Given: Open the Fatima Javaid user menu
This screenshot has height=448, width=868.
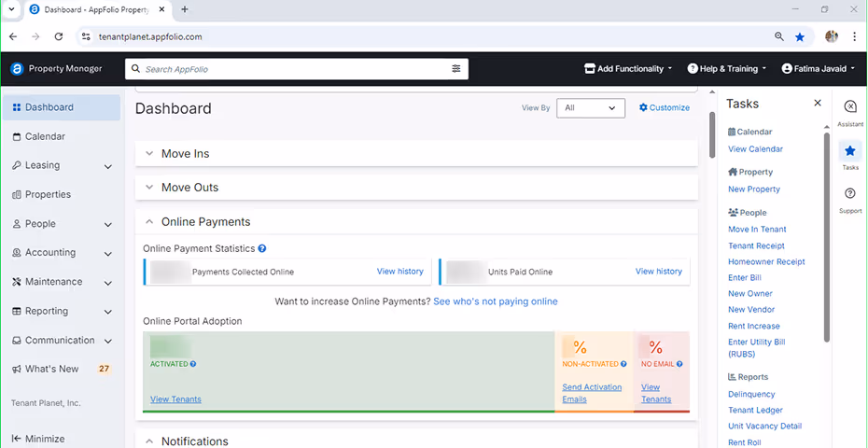Looking at the screenshot, I should click(x=819, y=69).
